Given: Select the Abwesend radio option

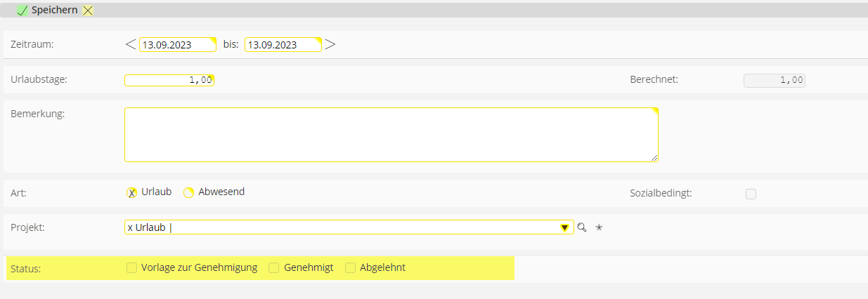Looking at the screenshot, I should click(188, 192).
